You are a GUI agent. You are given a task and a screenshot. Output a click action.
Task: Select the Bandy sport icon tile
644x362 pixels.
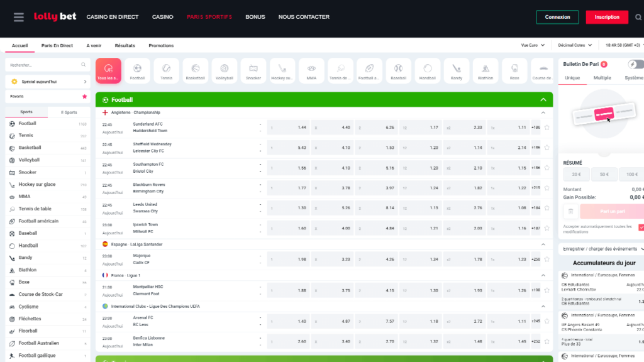click(x=457, y=70)
